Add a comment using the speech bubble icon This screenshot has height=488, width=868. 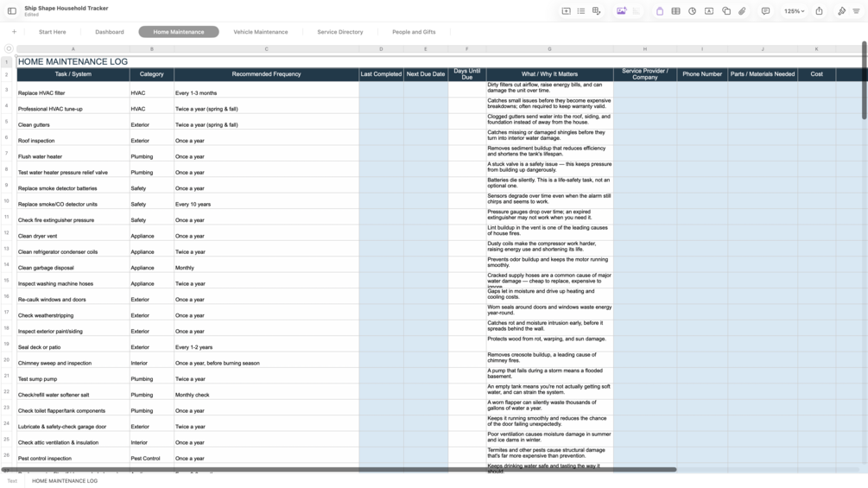765,11
